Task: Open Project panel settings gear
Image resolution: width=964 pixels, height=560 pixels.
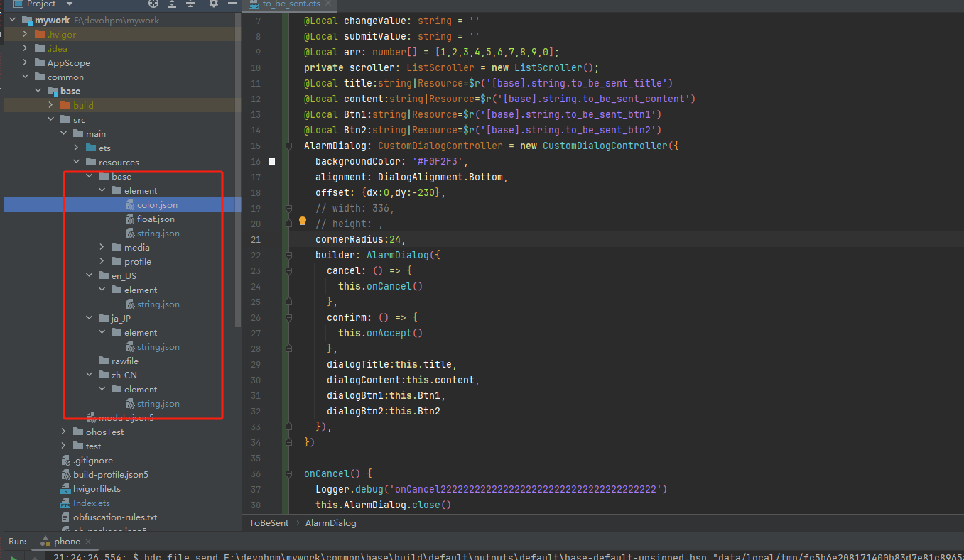Action: [x=214, y=4]
